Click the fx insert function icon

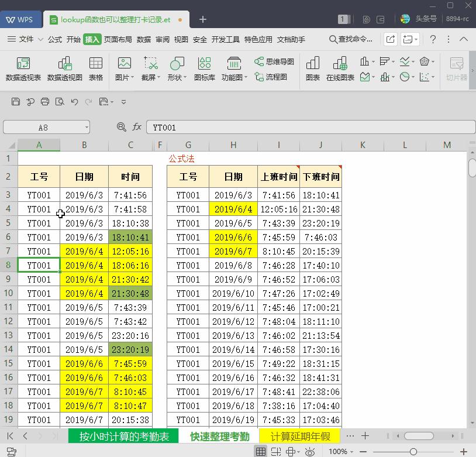pos(137,127)
